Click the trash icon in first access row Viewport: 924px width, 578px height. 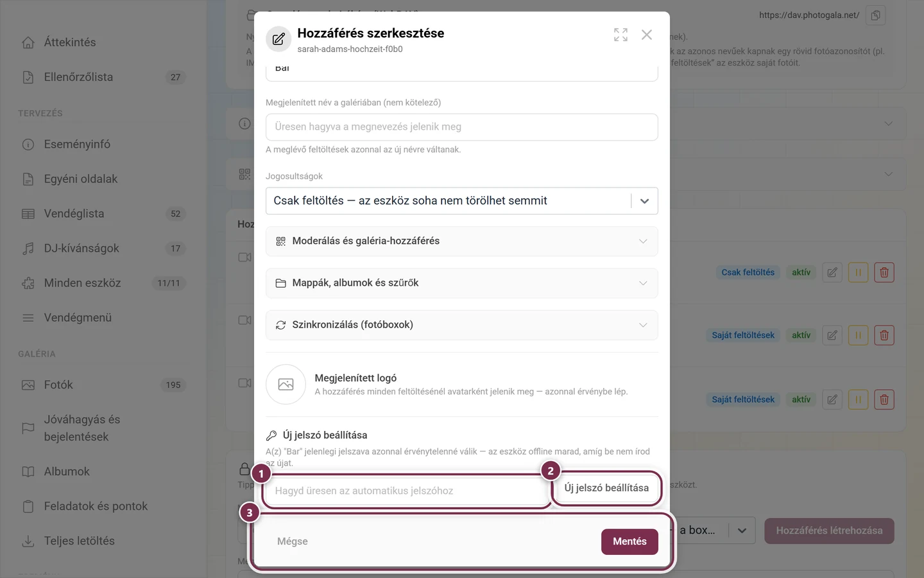coord(884,272)
